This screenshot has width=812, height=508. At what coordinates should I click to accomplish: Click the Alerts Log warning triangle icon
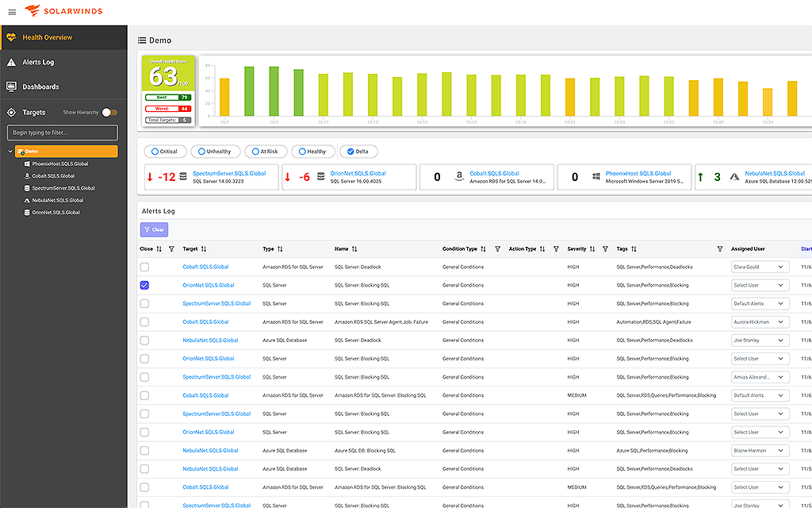tap(10, 62)
